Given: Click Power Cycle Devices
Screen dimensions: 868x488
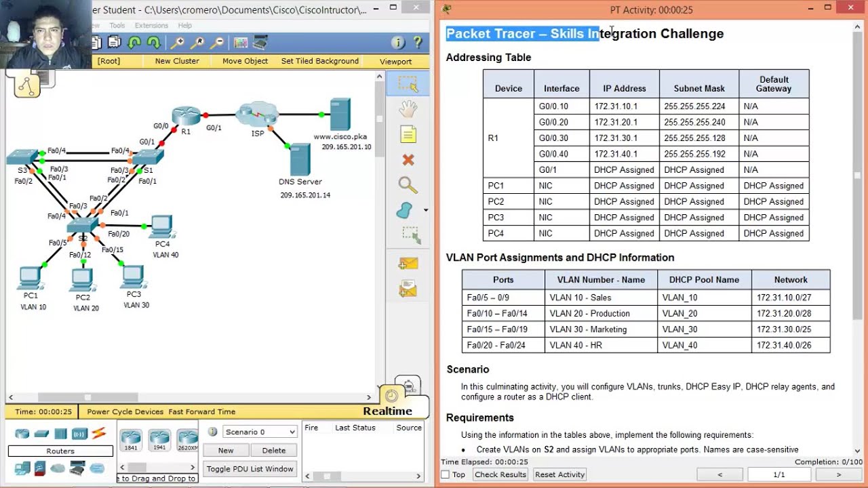Looking at the screenshot, I should (125, 411).
